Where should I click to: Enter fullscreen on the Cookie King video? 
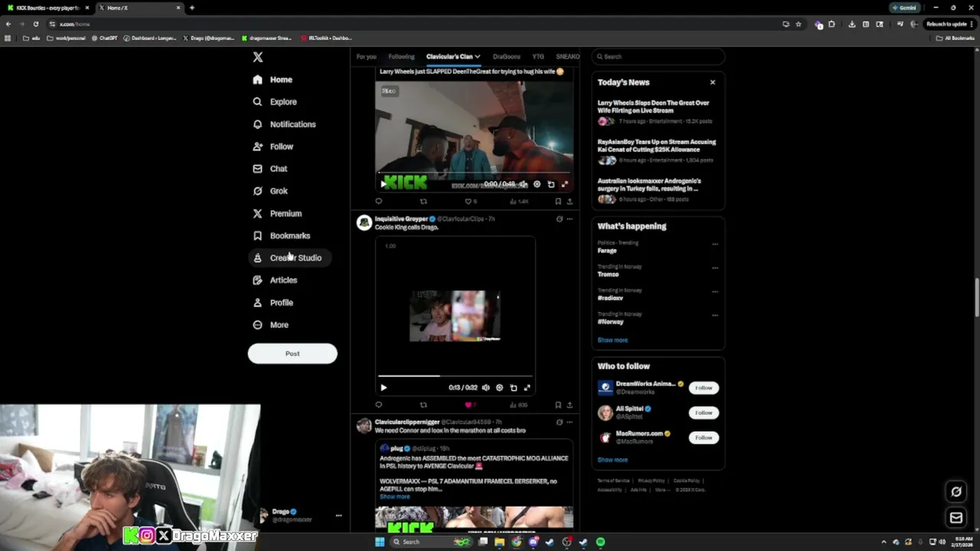tap(527, 387)
